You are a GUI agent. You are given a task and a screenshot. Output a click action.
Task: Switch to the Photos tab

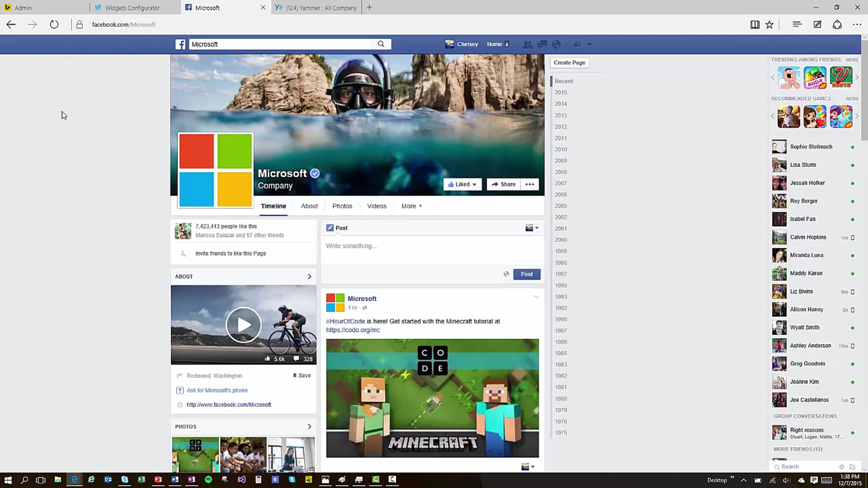(342, 206)
